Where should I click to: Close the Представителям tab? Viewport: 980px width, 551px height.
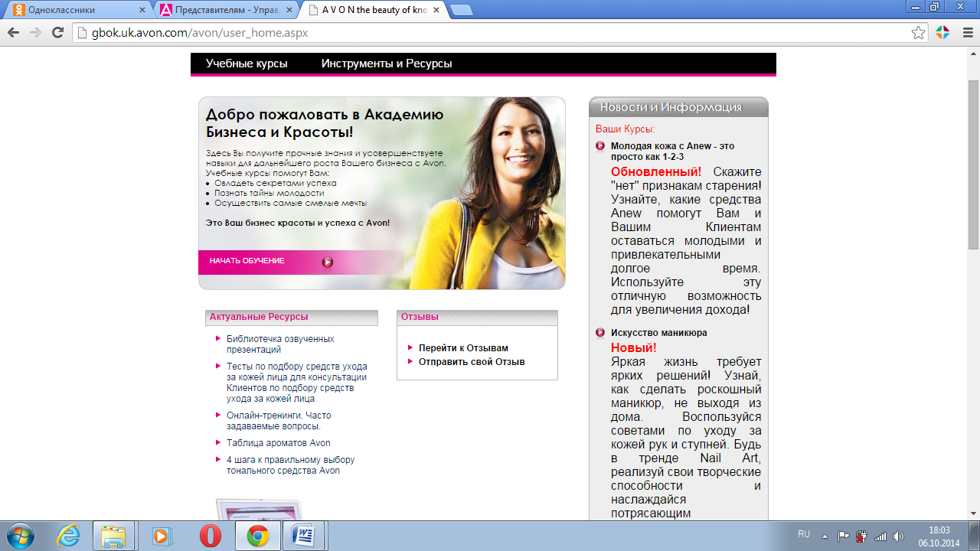290,11
